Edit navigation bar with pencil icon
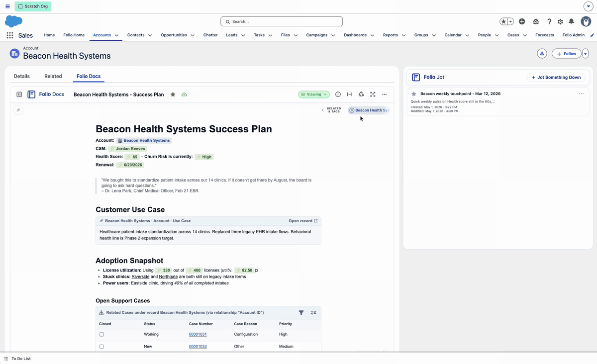 tap(592, 35)
